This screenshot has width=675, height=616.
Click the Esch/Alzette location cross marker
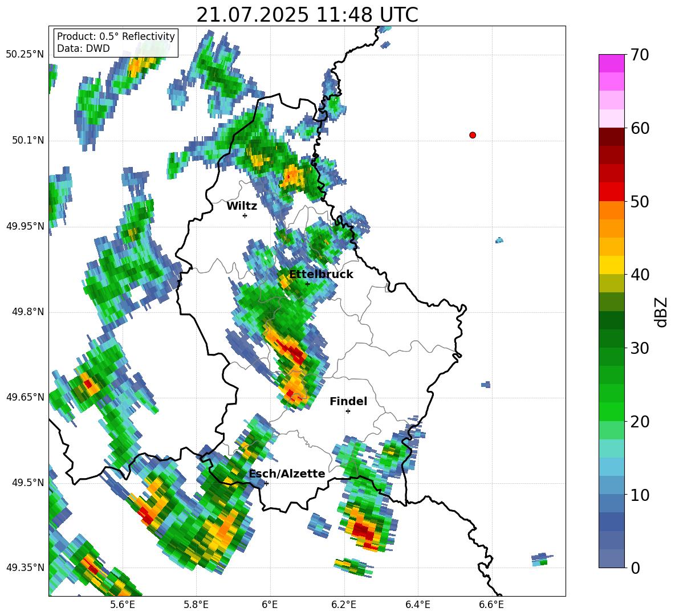click(x=266, y=483)
